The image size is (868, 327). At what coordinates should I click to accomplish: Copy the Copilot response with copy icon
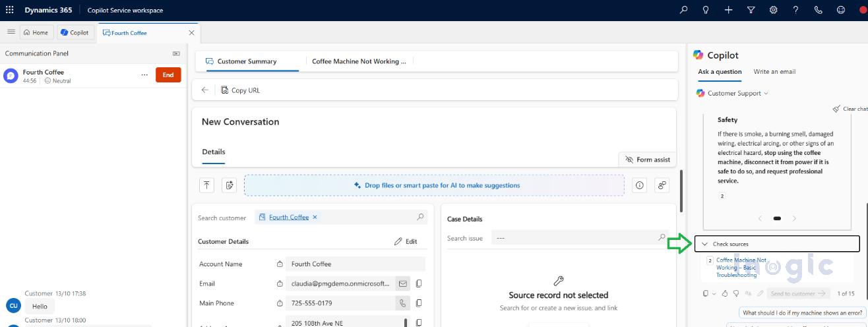click(x=706, y=293)
